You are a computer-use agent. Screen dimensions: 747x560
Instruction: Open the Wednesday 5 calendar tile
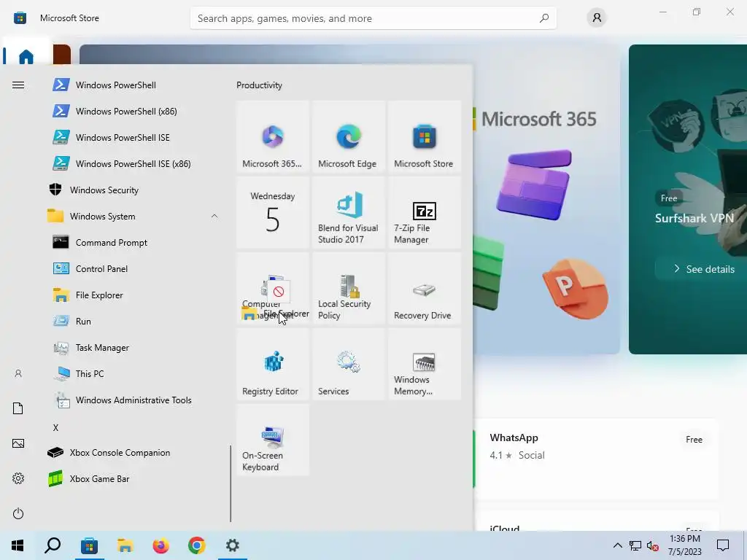coord(273,212)
